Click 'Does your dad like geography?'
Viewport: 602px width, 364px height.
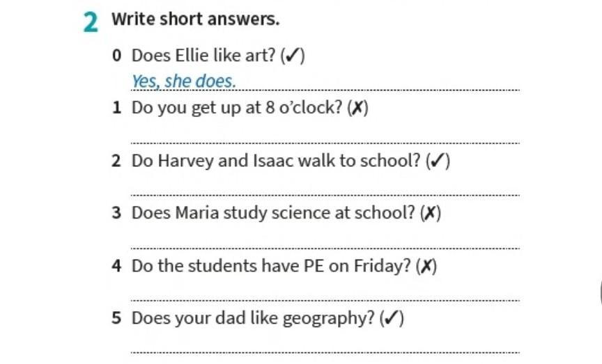pos(253,318)
